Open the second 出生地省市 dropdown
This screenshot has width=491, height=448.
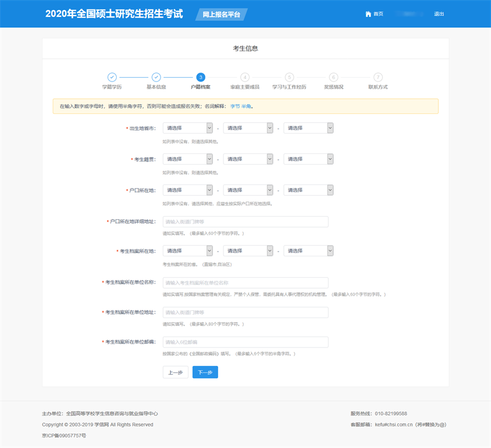pyautogui.click(x=248, y=128)
